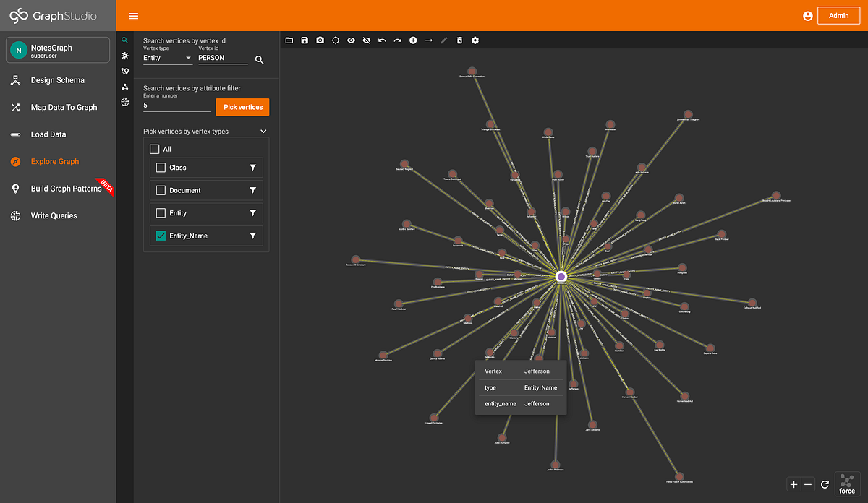This screenshot has height=503, width=868.
Task: Open graph exploration folder icon
Action: [289, 40]
